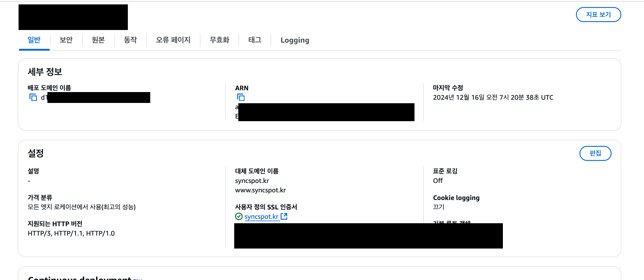Switch to the Logging tab

pos(295,40)
